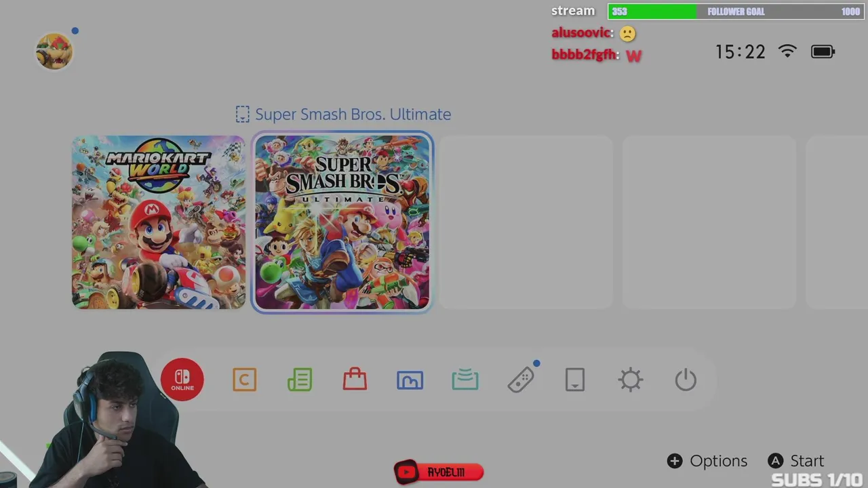
Task: Launch the Mario Kart World game tile
Action: pos(159,222)
